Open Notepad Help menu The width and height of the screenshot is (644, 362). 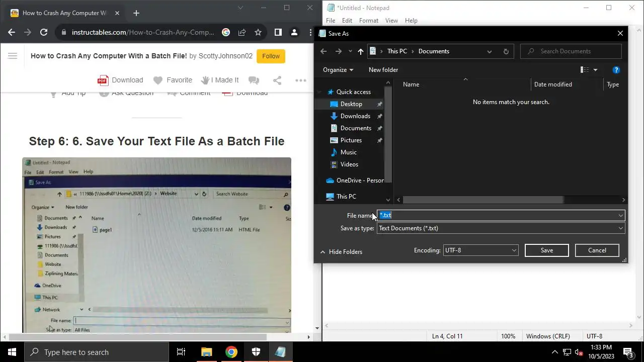[x=411, y=21]
